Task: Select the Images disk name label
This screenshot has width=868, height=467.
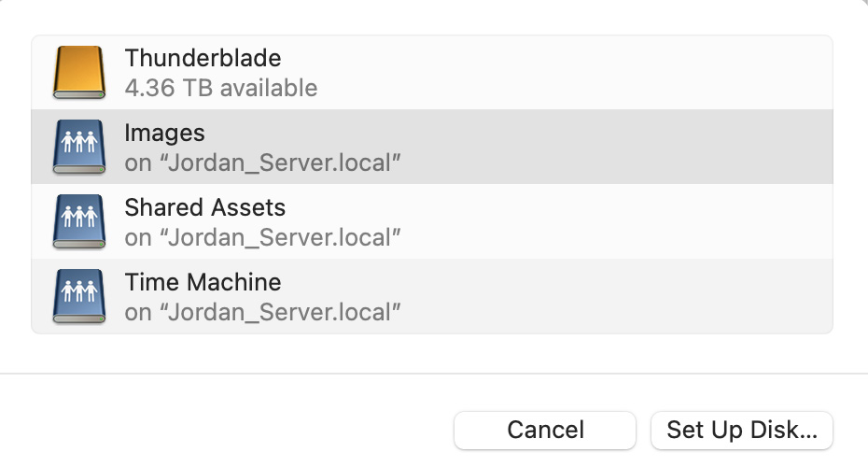Action: (164, 133)
